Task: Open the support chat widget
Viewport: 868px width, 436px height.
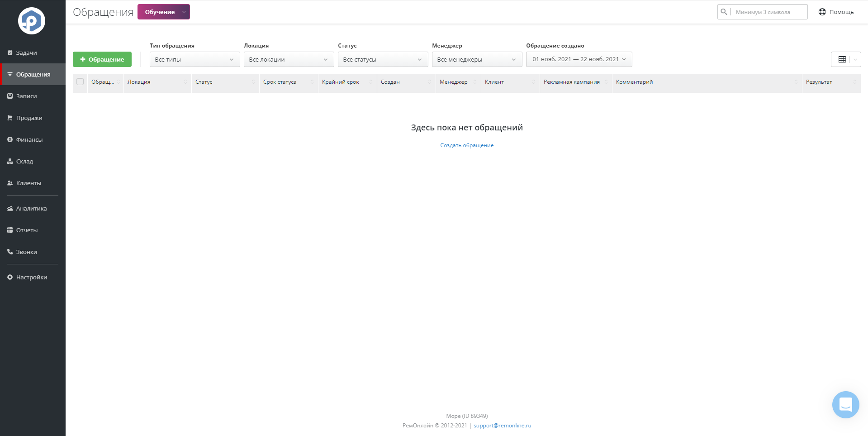Action: click(x=845, y=404)
